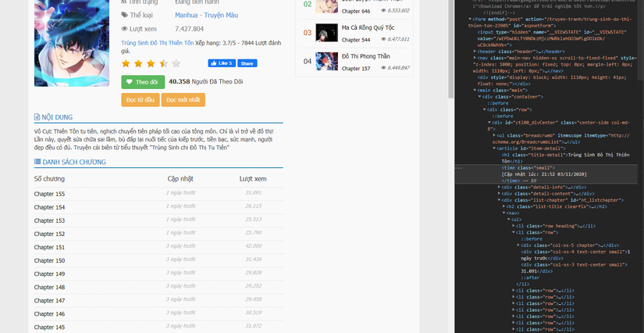Screen dimensions: 644x333
Task: Click the three-dots icon beside the time element
Action: [x=459, y=168]
